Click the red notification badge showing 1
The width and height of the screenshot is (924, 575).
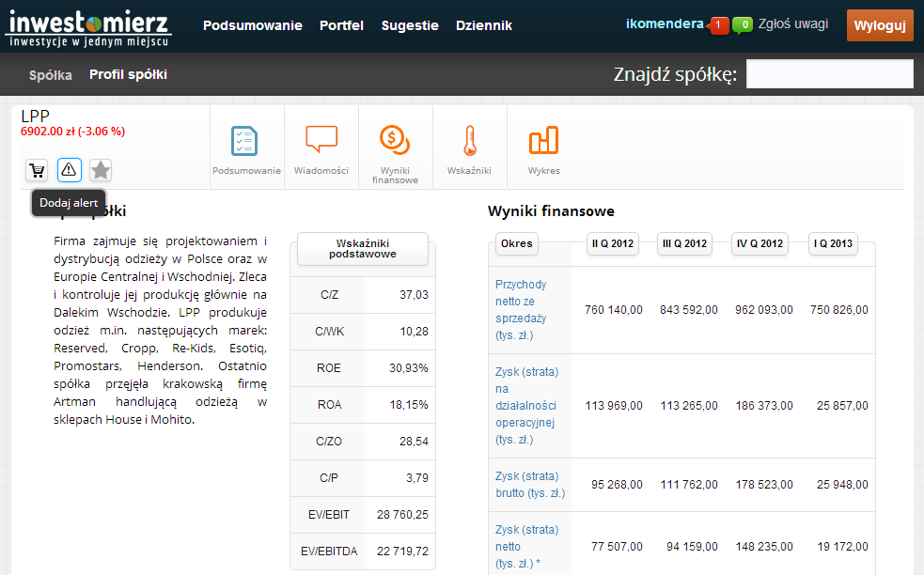[x=718, y=25]
